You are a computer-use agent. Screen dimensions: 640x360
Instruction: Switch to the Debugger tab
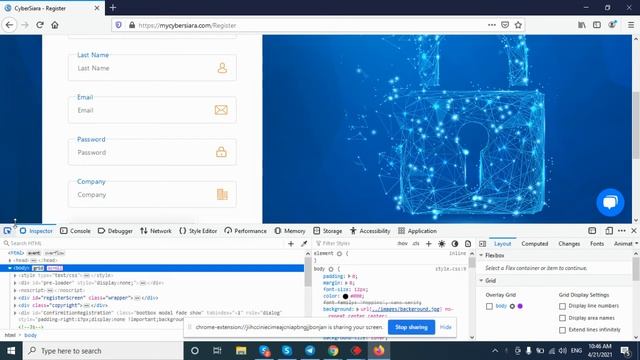click(x=116, y=231)
